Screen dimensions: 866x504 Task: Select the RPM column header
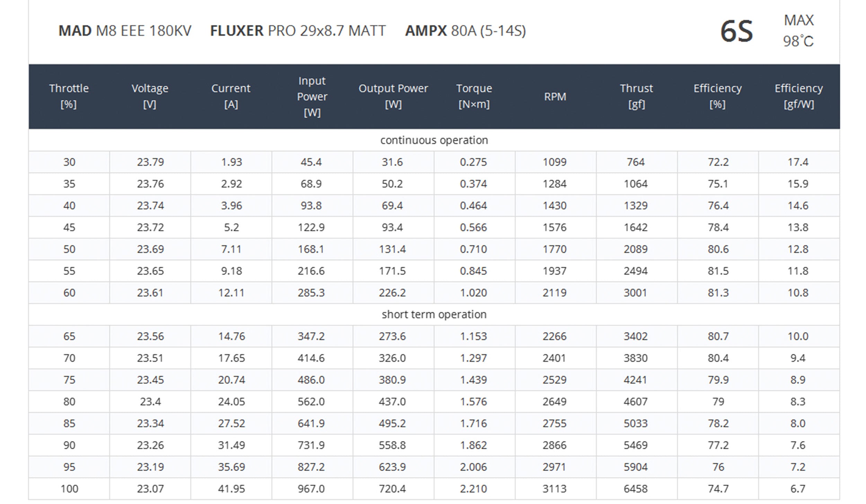[555, 97]
